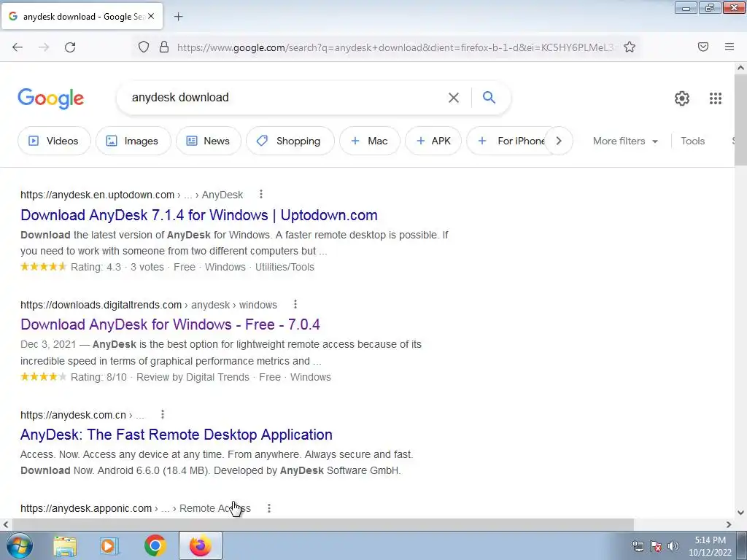Open Google quick settings gear
The height and width of the screenshot is (560, 747).
click(682, 98)
